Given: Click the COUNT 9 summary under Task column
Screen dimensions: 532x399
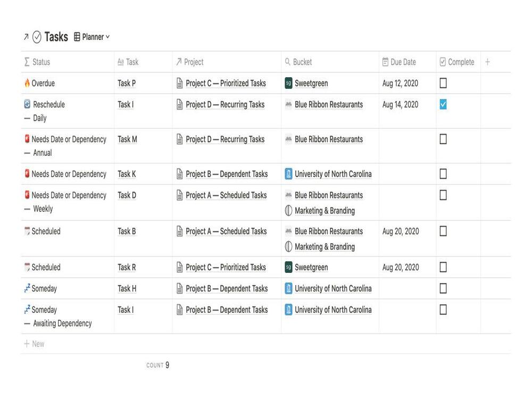Looking at the screenshot, I should [x=158, y=365].
